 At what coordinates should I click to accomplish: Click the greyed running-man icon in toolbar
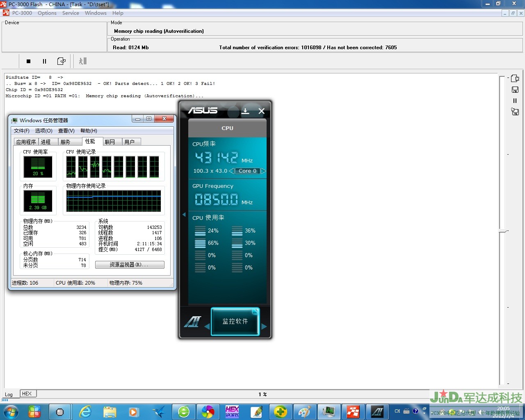(82, 61)
